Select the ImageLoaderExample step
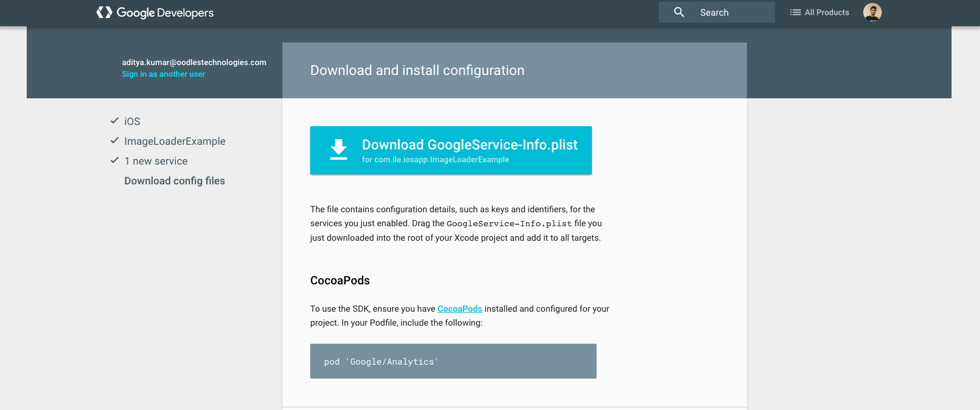Screen dimensions: 980x410 click(175, 141)
